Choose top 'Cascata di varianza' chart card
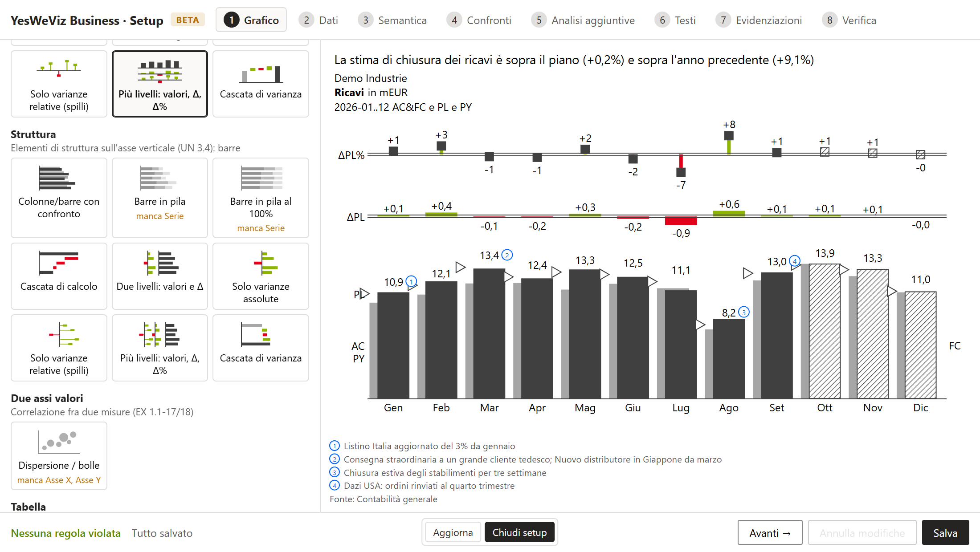This screenshot has width=980, height=552. [x=261, y=84]
